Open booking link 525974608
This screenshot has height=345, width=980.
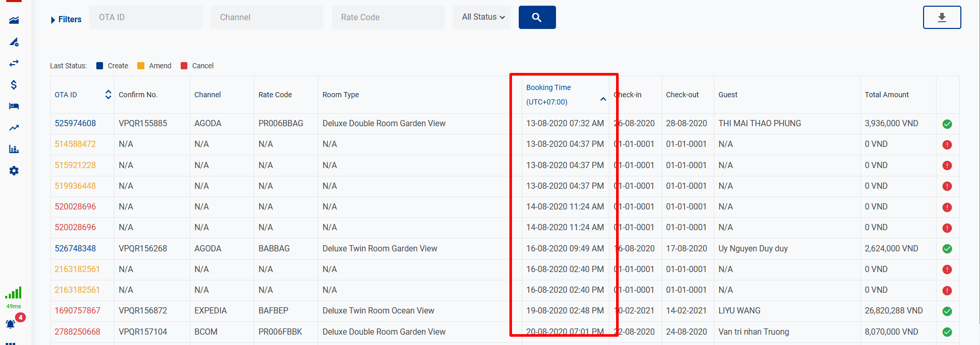tap(75, 124)
